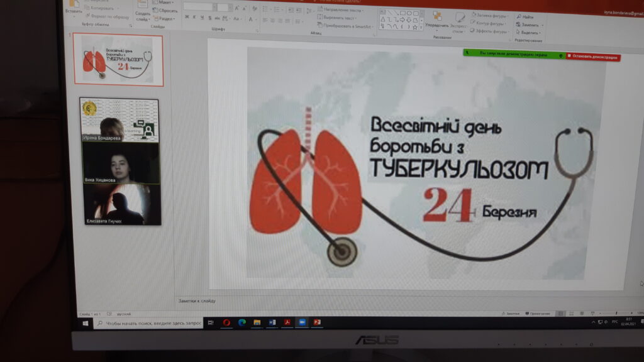
Task: Click Ирина Бондарева video tile
Action: point(119,120)
